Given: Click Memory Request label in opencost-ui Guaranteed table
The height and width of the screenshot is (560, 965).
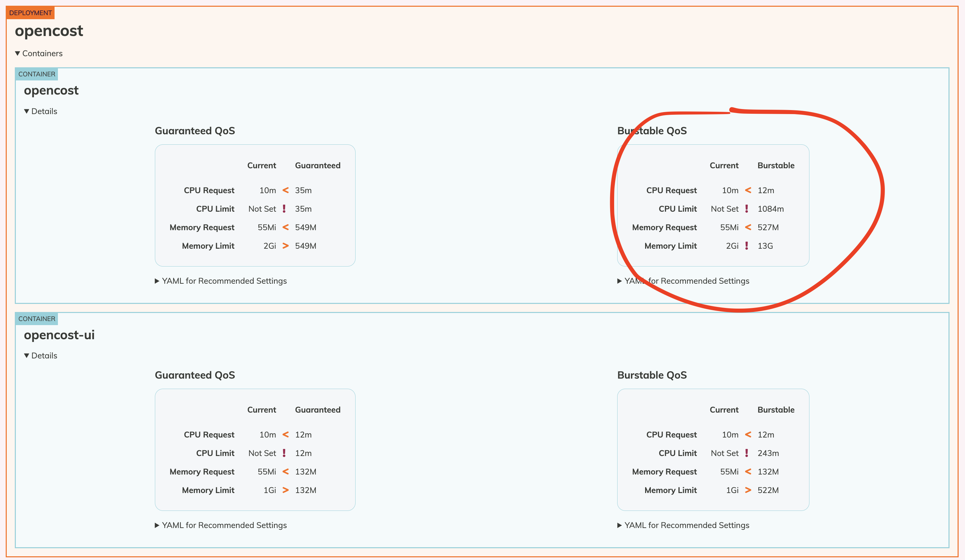Looking at the screenshot, I should tap(202, 471).
